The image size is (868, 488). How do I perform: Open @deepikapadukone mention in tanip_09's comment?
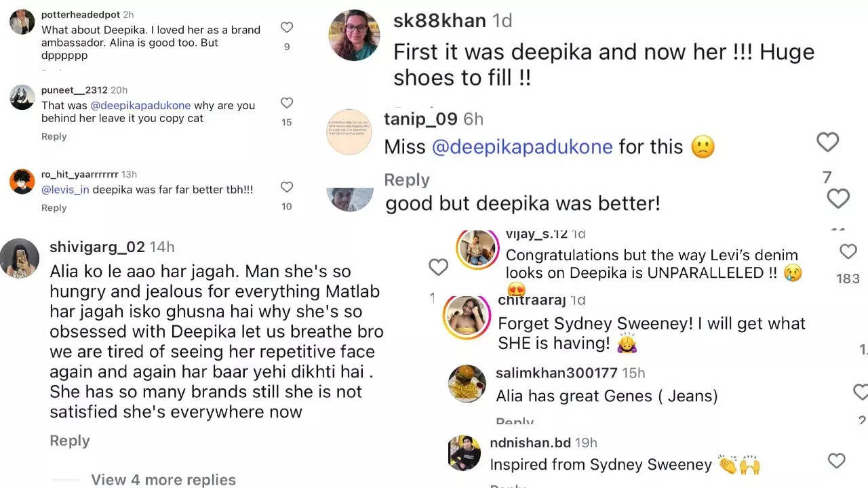pos(522,147)
